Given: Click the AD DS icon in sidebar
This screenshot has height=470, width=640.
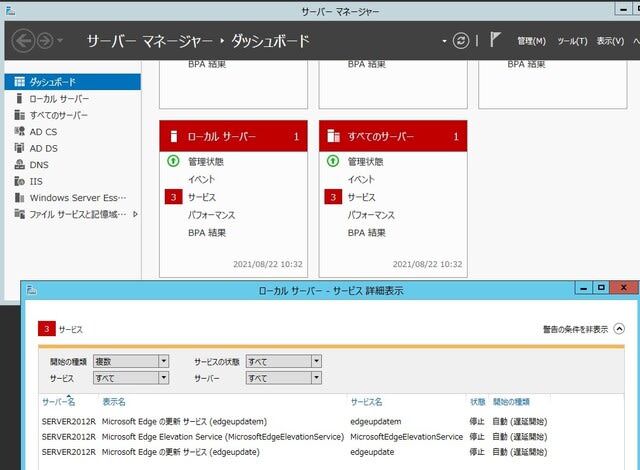Looking at the screenshot, I should [x=19, y=148].
